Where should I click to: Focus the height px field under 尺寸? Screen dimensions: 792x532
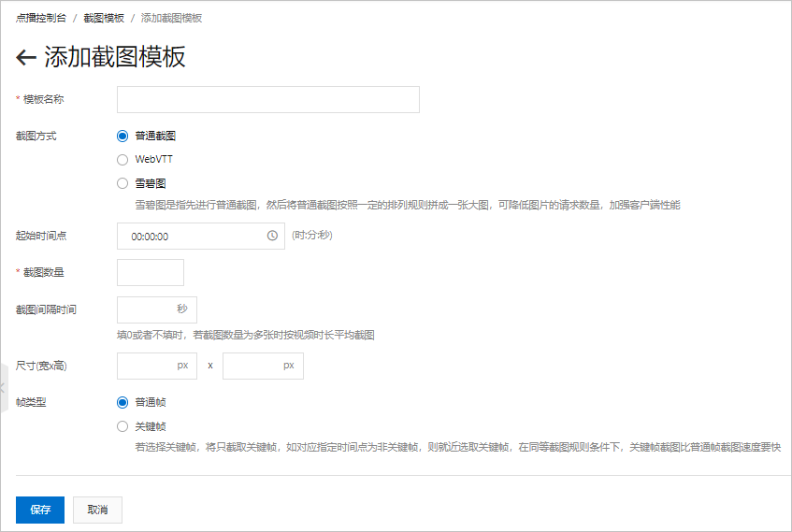click(263, 366)
